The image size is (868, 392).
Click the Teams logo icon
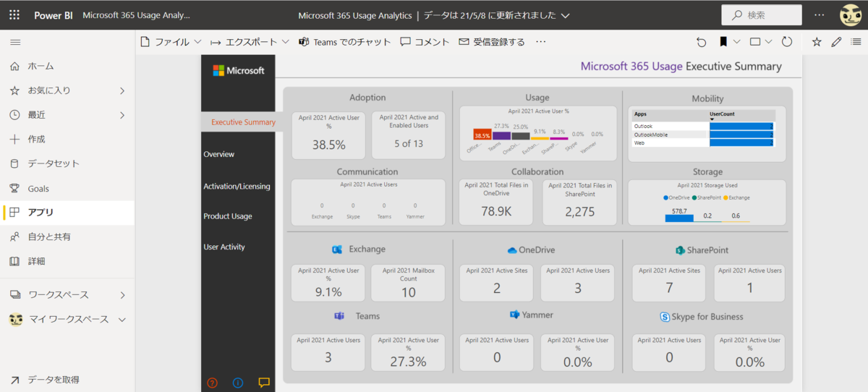339,316
